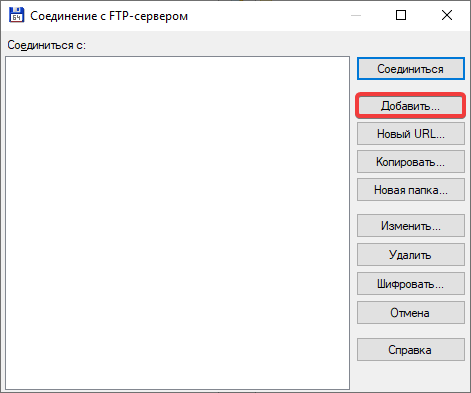Maximize the FTP connection dialog window
This screenshot has height=393, width=471.
(401, 15)
